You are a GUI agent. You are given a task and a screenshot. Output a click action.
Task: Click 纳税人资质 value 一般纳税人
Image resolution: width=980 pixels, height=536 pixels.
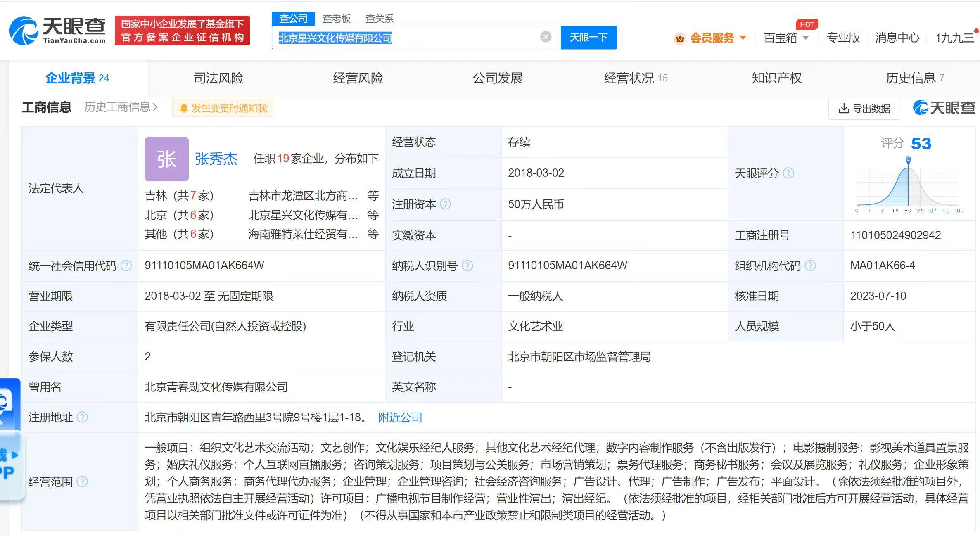click(x=536, y=296)
